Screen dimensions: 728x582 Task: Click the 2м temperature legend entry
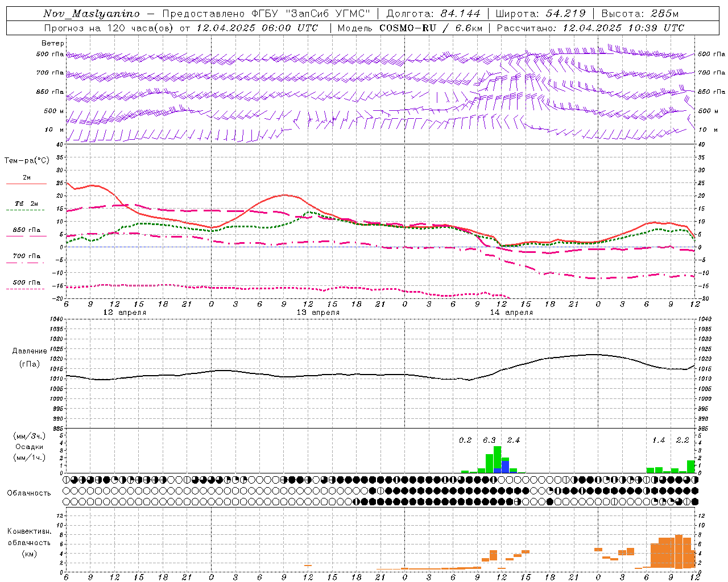pos(27,177)
